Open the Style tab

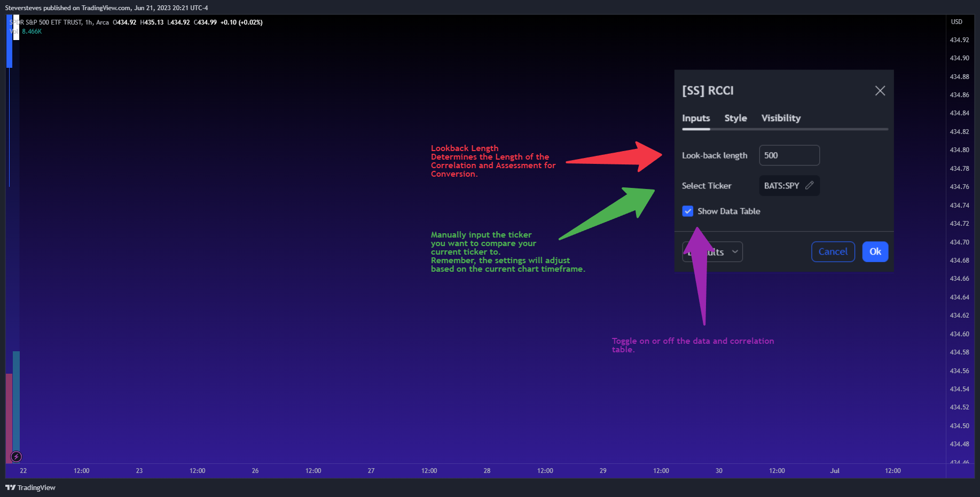coord(735,118)
